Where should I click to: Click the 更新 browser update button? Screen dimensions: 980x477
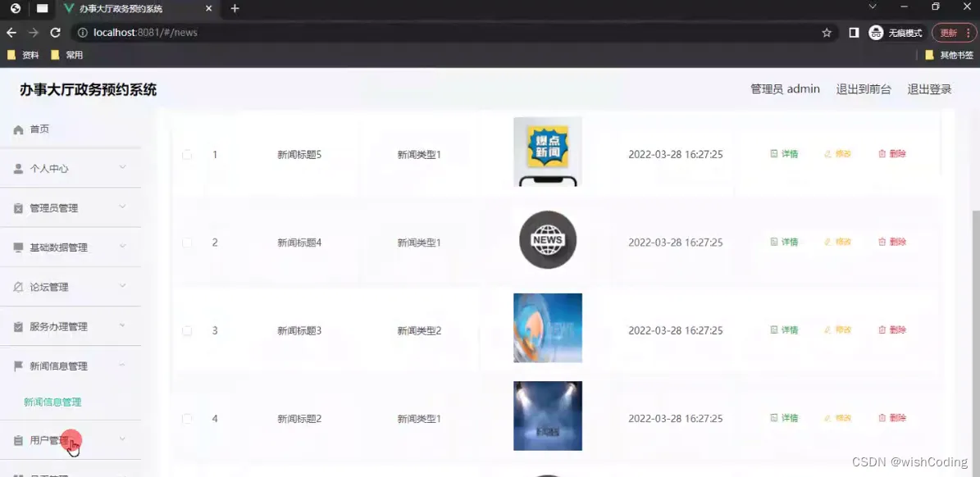tap(953, 33)
